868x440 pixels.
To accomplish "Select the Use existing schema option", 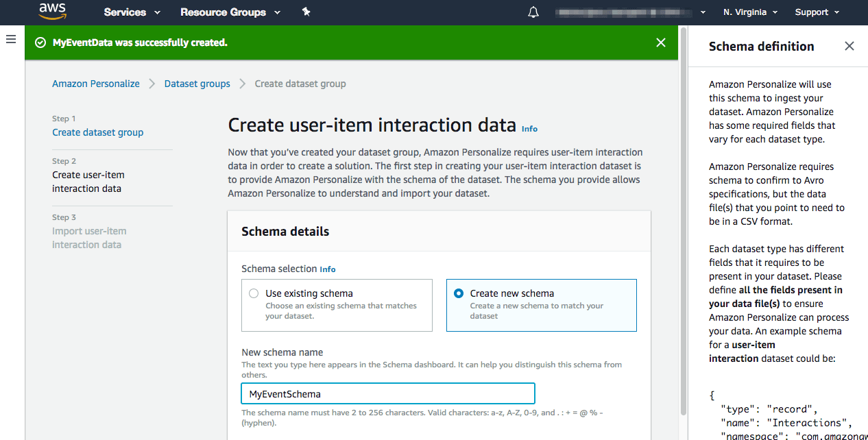I will pyautogui.click(x=254, y=293).
